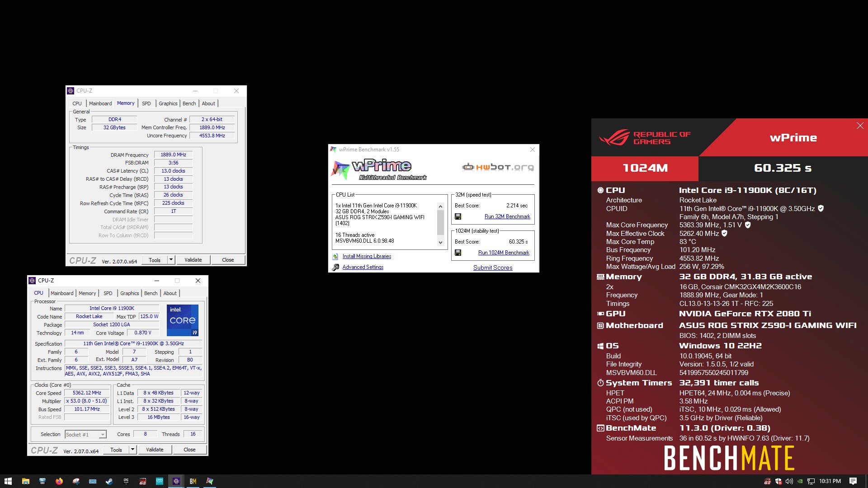Click the red GII taskbar icon

[x=143, y=481]
